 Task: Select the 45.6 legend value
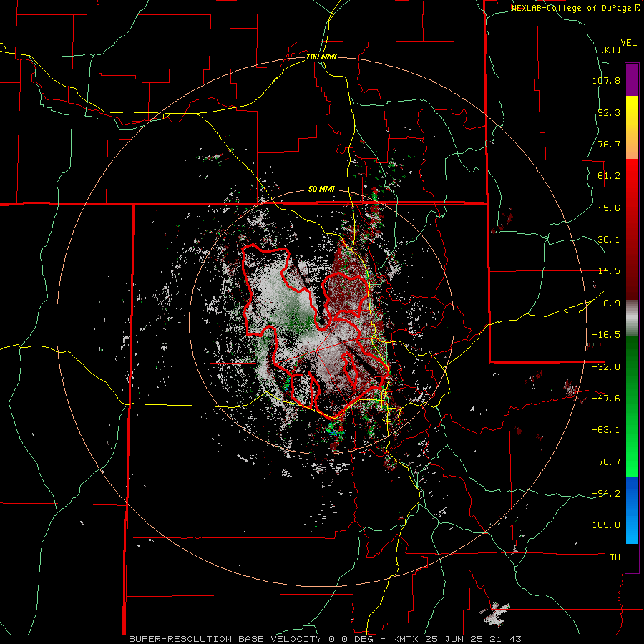click(609, 208)
